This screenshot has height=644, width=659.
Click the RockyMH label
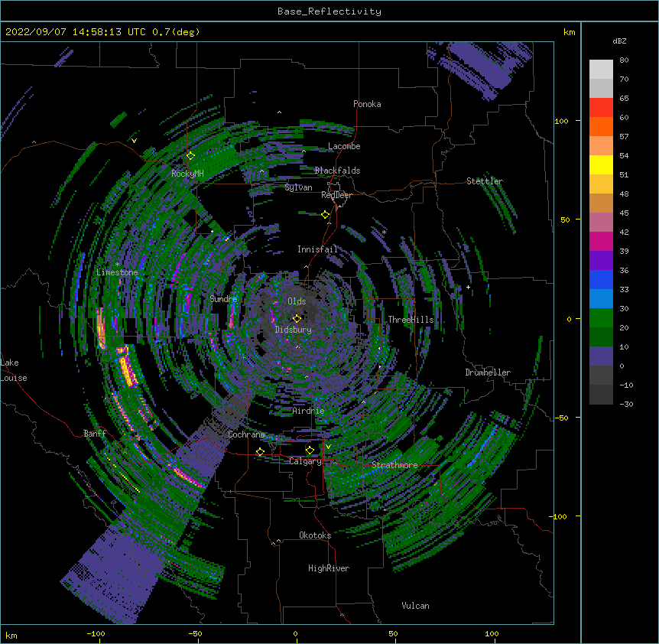187,174
